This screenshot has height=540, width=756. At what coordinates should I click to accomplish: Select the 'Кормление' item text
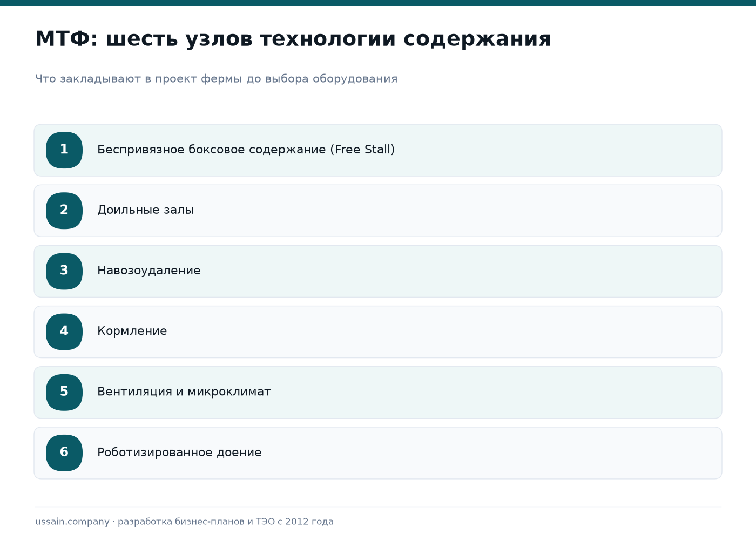132,331
